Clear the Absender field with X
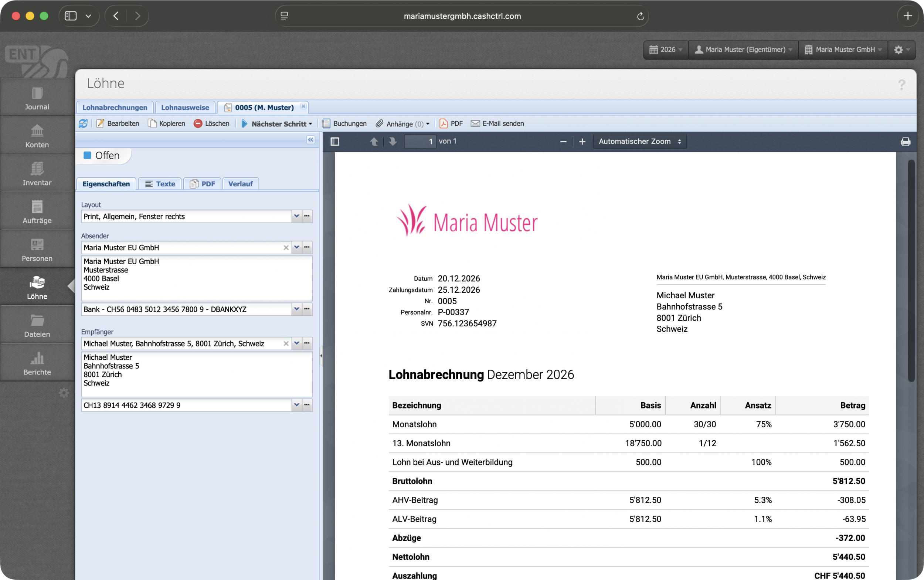 pos(286,248)
